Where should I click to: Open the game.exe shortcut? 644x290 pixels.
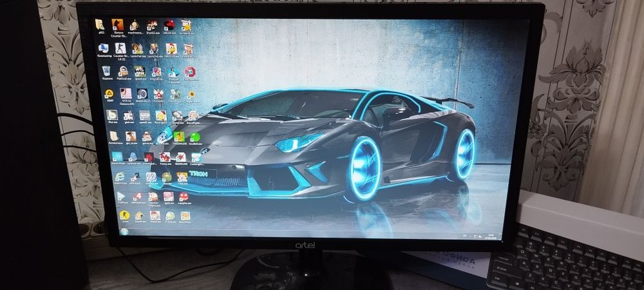click(147, 137)
